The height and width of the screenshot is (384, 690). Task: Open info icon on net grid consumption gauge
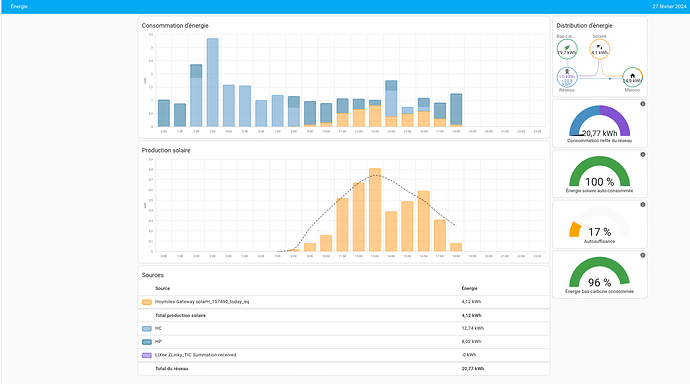click(x=642, y=104)
